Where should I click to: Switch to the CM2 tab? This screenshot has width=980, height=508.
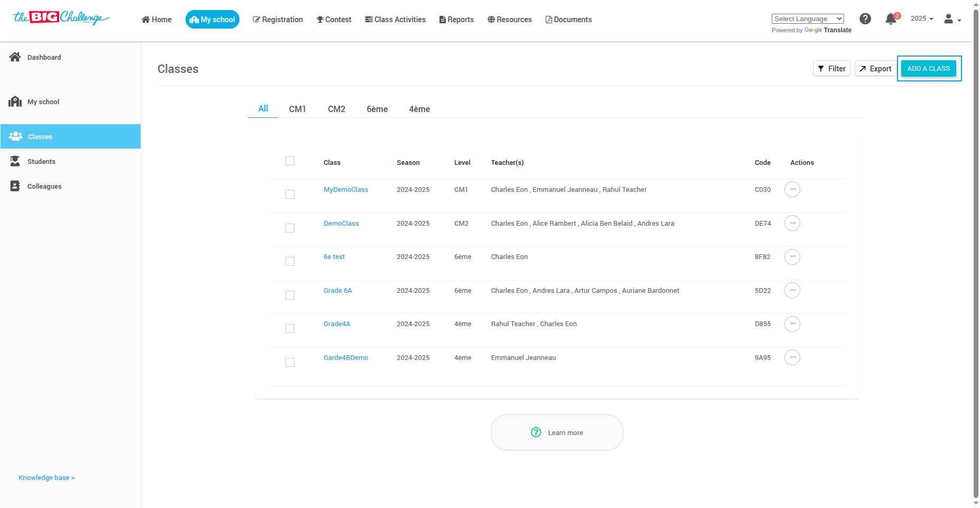coord(336,109)
